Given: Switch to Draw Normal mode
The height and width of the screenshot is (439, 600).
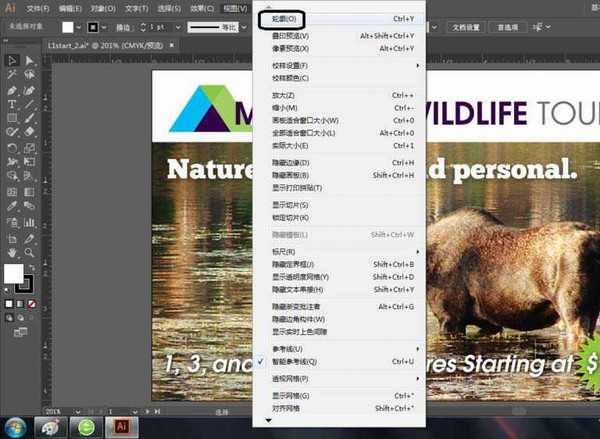Looking at the screenshot, I should (8, 318).
